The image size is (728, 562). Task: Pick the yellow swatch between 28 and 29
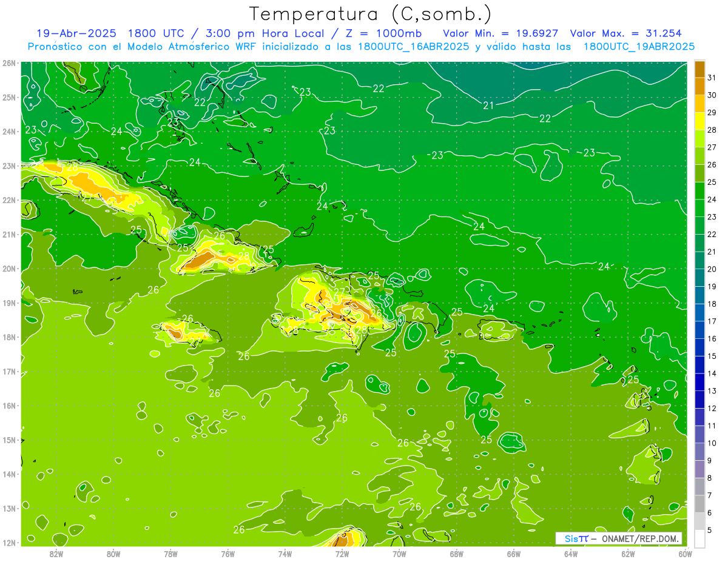699,121
